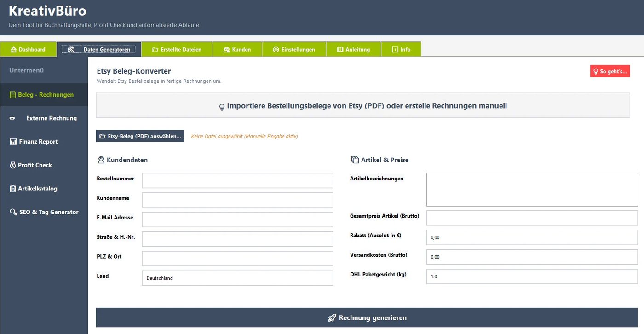Select the Artikelbezeichnungen text area
Image resolution: width=644 pixels, height=334 pixels.
pos(532,190)
